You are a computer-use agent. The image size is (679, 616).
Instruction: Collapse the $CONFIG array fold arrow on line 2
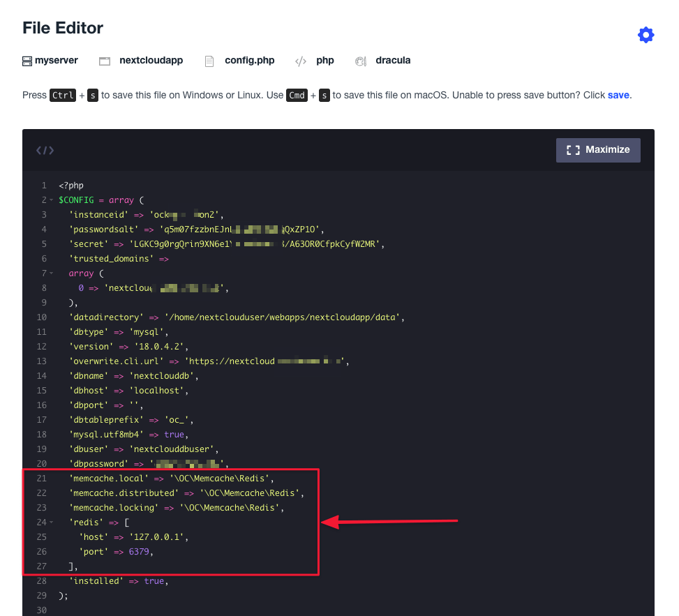(52, 200)
